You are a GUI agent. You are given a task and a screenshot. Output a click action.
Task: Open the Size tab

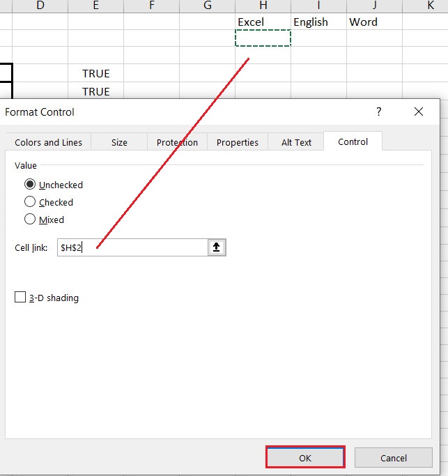tap(119, 142)
